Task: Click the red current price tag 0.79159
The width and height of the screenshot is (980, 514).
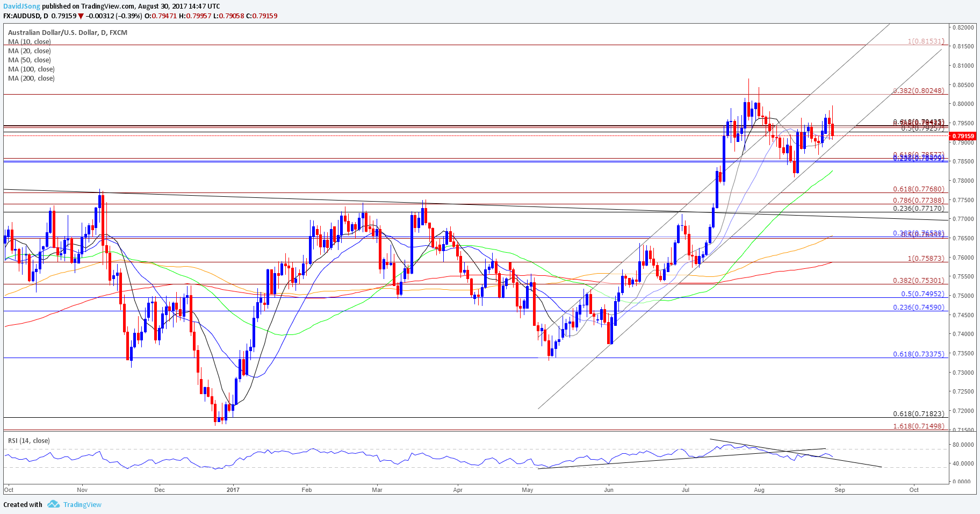Action: pos(964,136)
